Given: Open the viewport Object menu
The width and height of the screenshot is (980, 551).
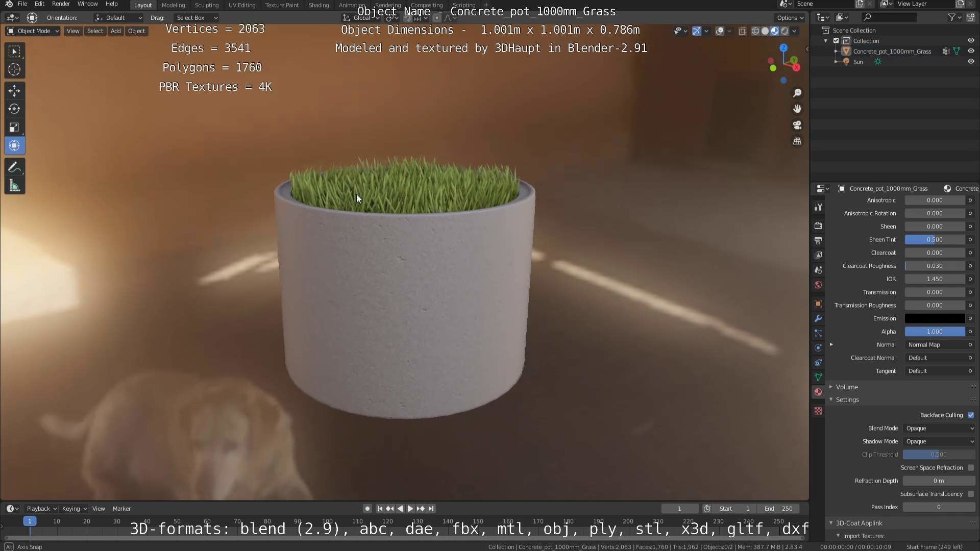Looking at the screenshot, I should 136,31.
